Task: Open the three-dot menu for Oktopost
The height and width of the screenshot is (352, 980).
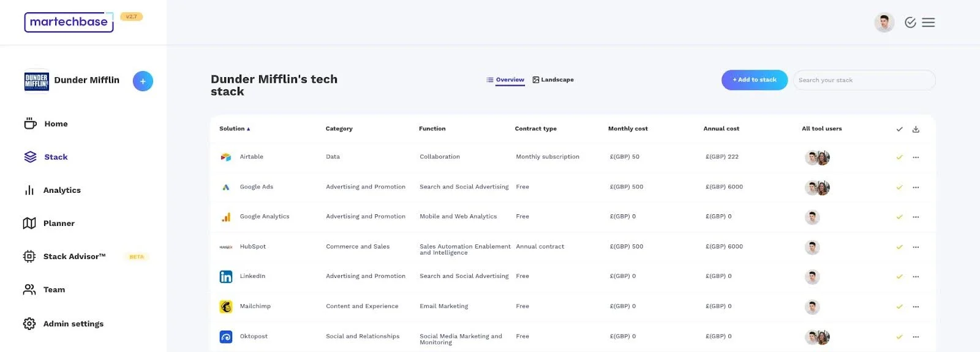Action: pyautogui.click(x=916, y=337)
